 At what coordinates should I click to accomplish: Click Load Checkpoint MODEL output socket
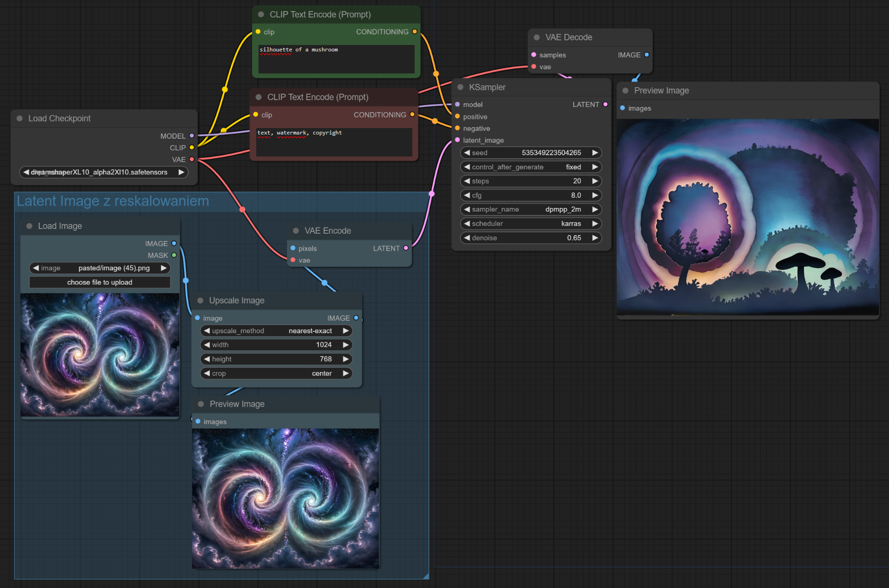[x=191, y=136]
